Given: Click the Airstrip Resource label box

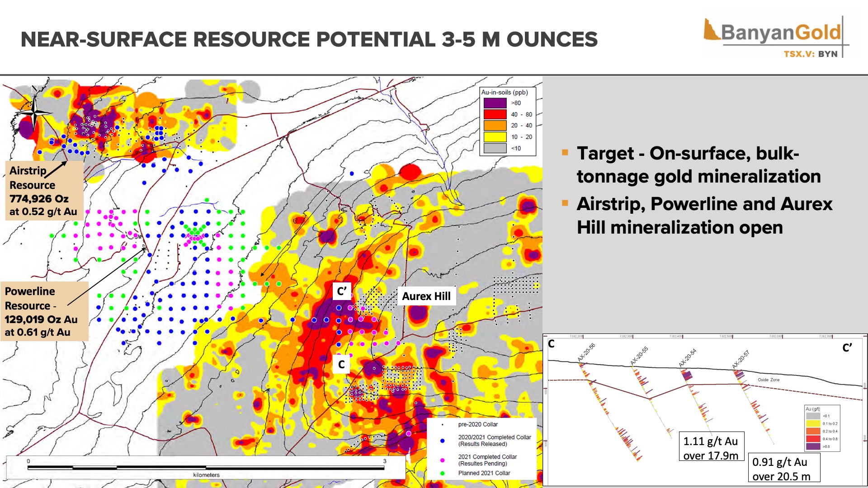Looking at the screenshot, I should point(44,191).
